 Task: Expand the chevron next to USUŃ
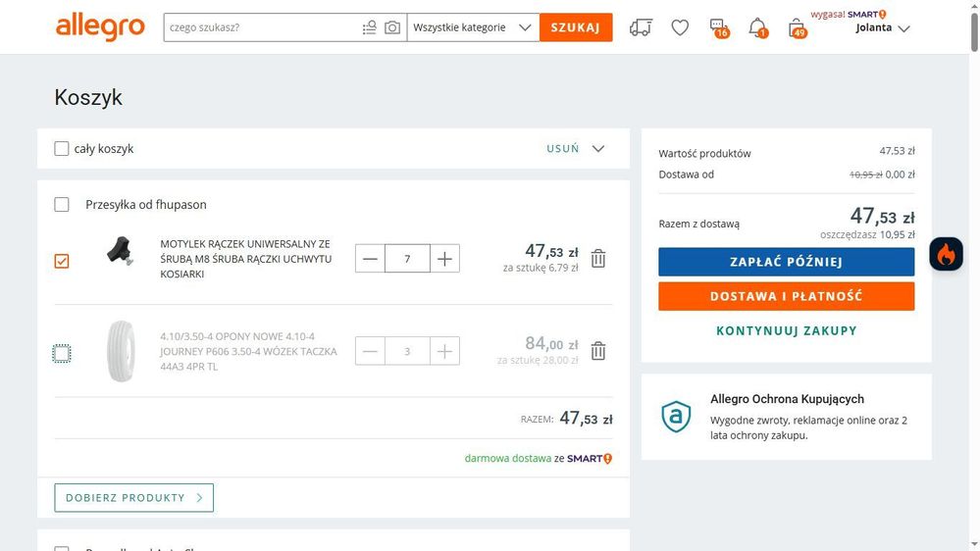[598, 149]
